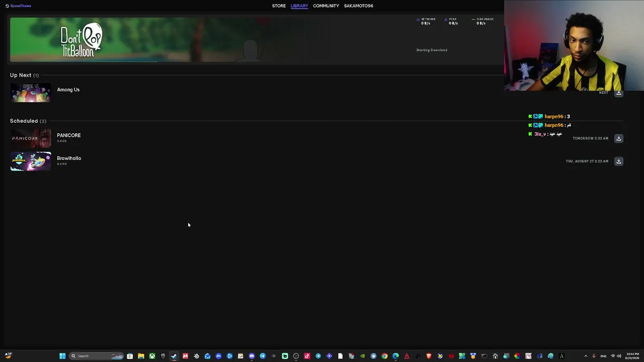This screenshot has width=644, height=362.
Task: Open TikTok from the taskbar
Action: pos(307,356)
